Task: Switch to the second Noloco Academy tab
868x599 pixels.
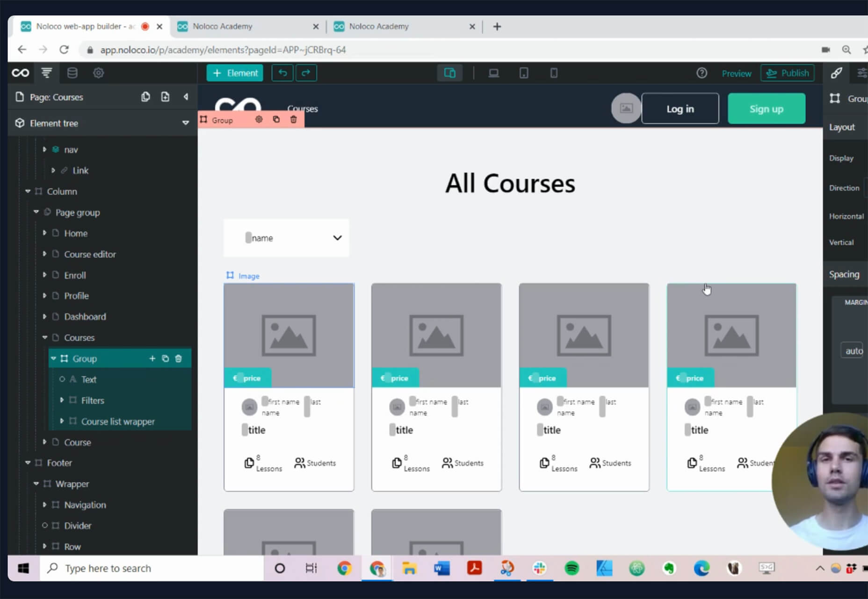Action: tap(378, 26)
